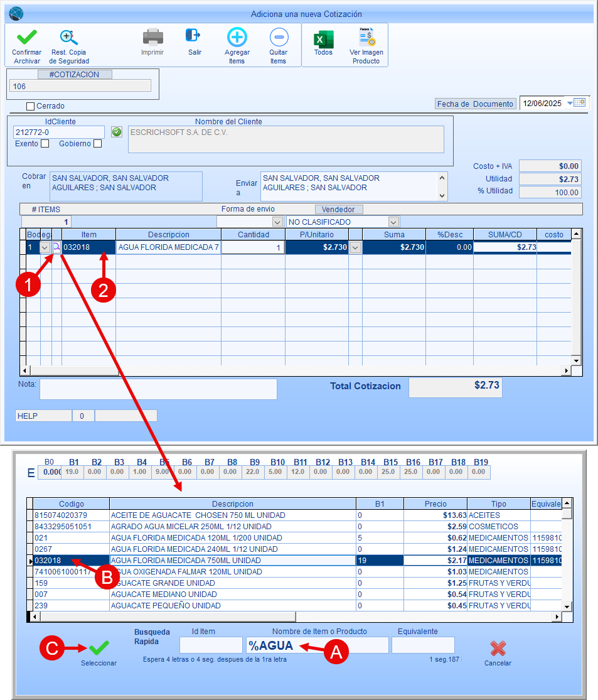The width and height of the screenshot is (598, 700).
Task: Select row AGRADO AGUA MICELAR 250ML
Action: click(297, 526)
